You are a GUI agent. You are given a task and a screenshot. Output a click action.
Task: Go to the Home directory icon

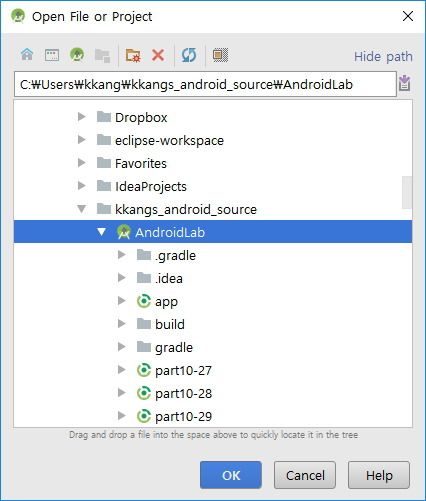point(27,55)
